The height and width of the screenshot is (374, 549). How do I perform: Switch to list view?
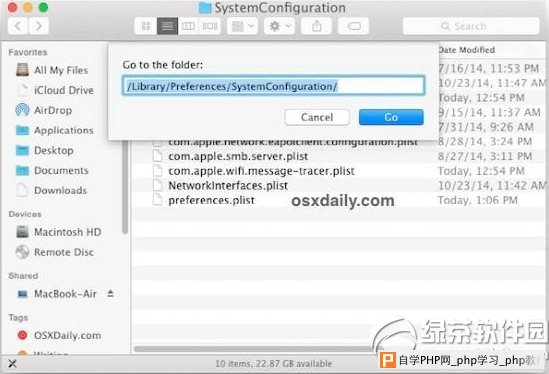coord(167,26)
